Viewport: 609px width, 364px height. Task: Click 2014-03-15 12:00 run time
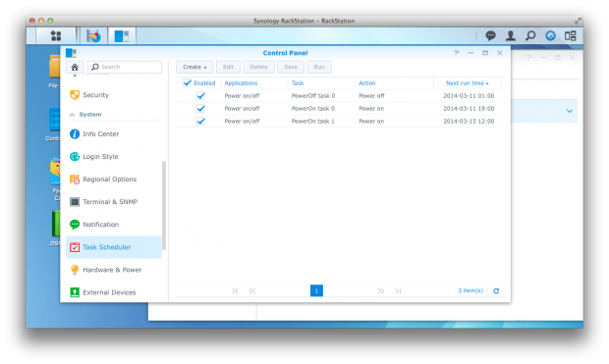pos(469,122)
